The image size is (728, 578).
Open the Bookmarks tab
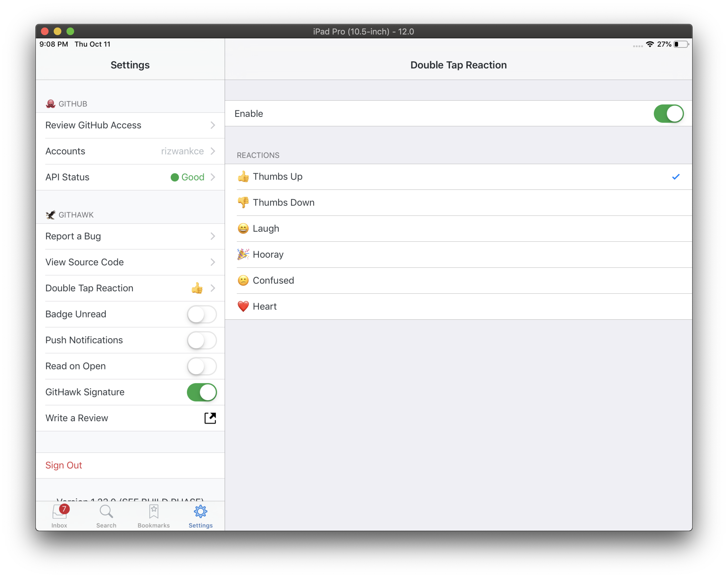point(154,516)
